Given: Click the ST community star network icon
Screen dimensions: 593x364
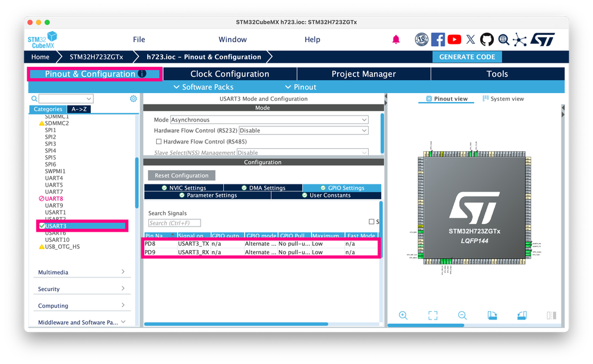Looking at the screenshot, I should tap(519, 40).
